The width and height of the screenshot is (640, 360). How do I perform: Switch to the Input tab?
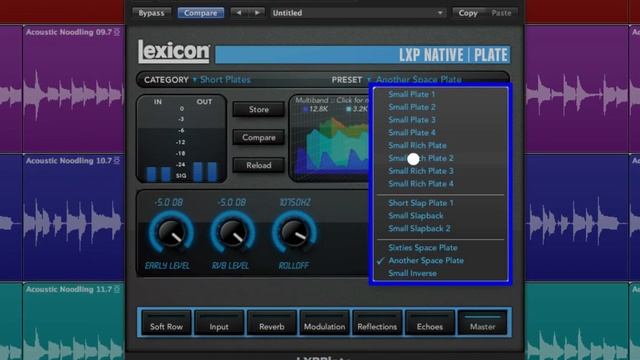[x=219, y=322]
